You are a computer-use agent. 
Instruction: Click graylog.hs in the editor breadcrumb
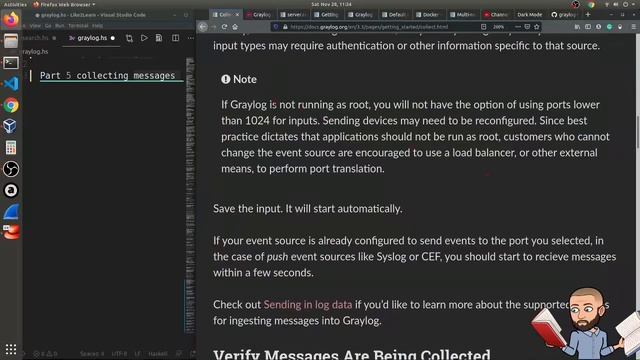(35, 51)
